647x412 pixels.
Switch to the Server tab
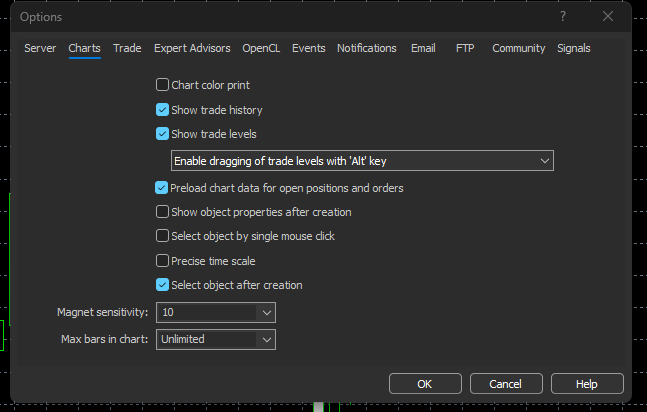40,48
